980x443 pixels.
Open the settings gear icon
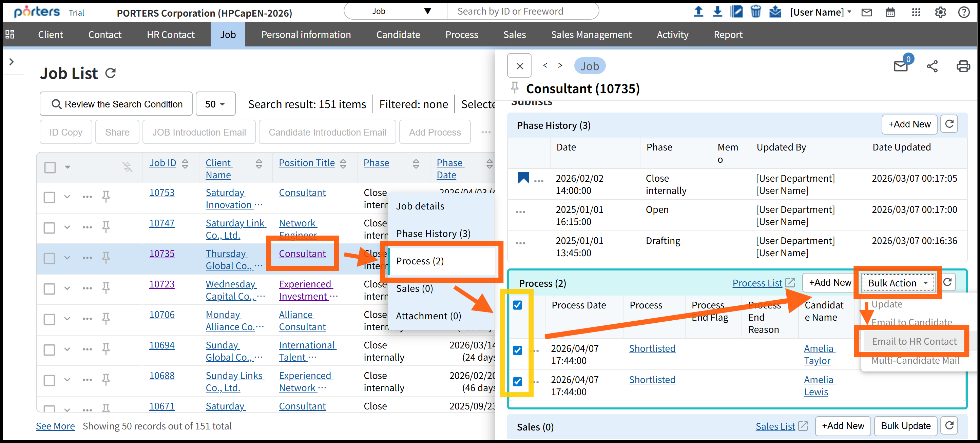point(940,13)
